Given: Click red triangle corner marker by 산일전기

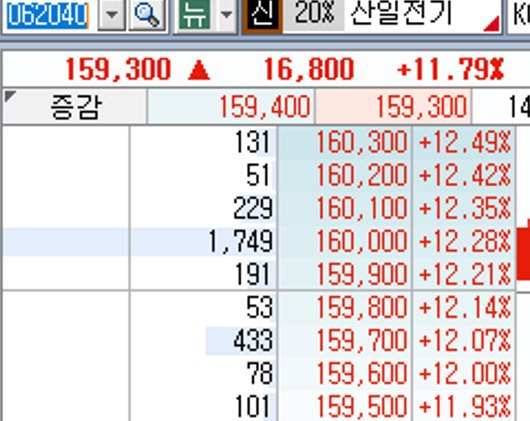Looking at the screenshot, I should pyautogui.click(x=492, y=24).
